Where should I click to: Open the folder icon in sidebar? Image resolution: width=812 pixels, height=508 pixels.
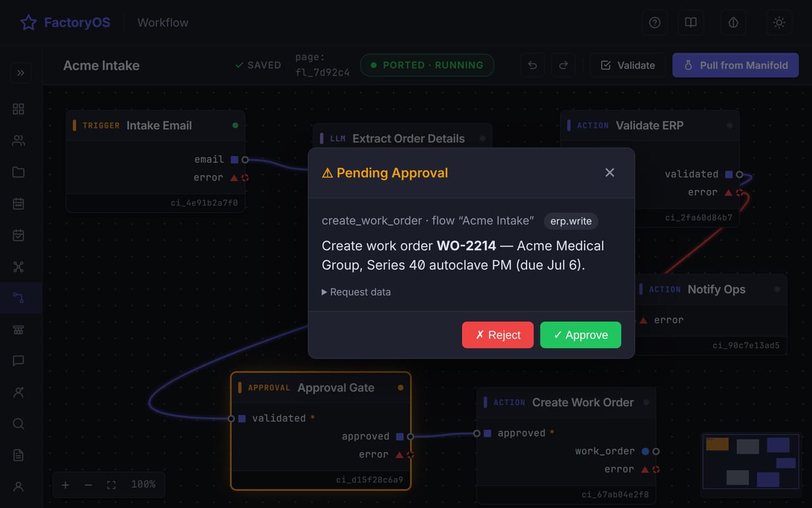tap(18, 172)
